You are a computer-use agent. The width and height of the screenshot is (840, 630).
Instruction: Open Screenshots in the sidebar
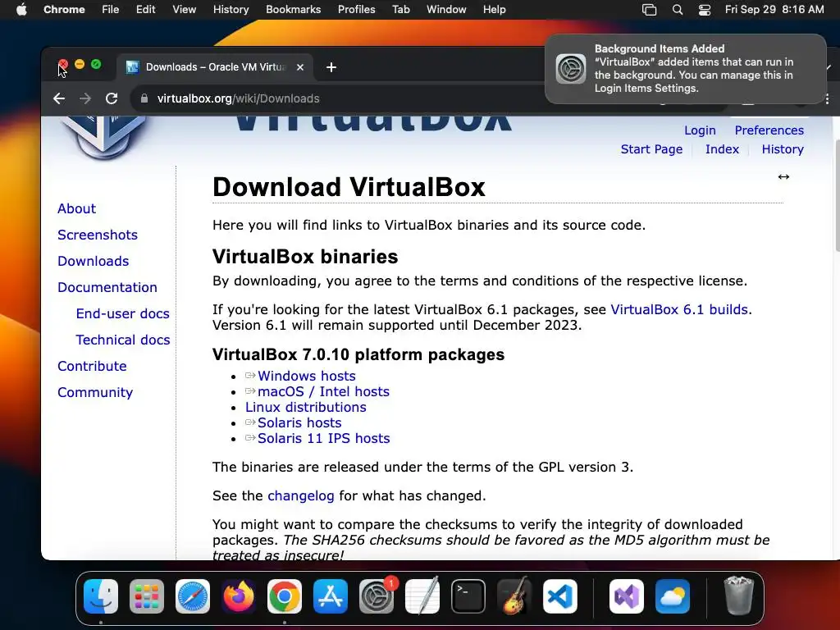point(98,235)
